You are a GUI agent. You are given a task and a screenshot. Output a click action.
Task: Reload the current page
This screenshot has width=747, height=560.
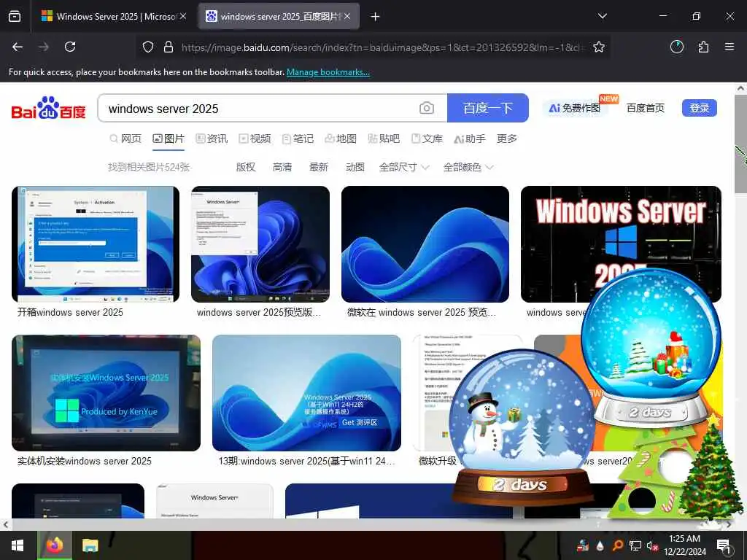coord(70,47)
